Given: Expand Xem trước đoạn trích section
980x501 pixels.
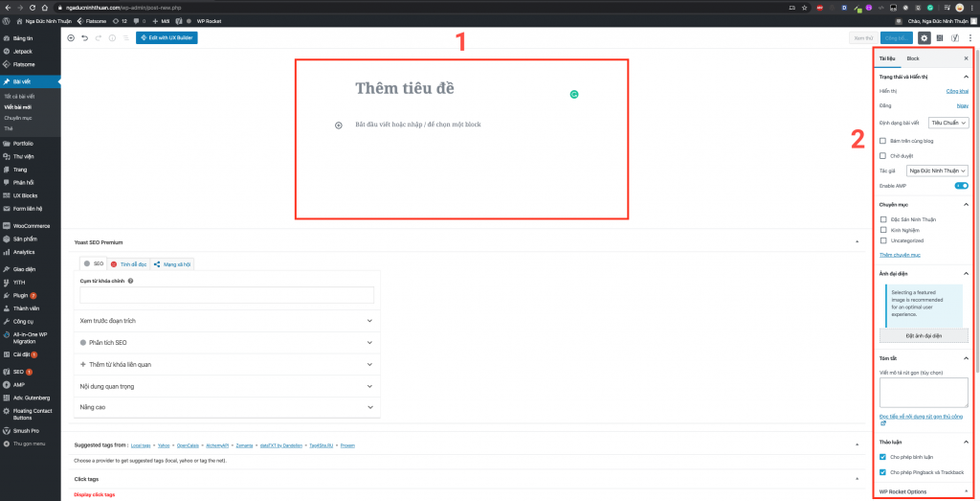Looking at the screenshot, I should [227, 321].
